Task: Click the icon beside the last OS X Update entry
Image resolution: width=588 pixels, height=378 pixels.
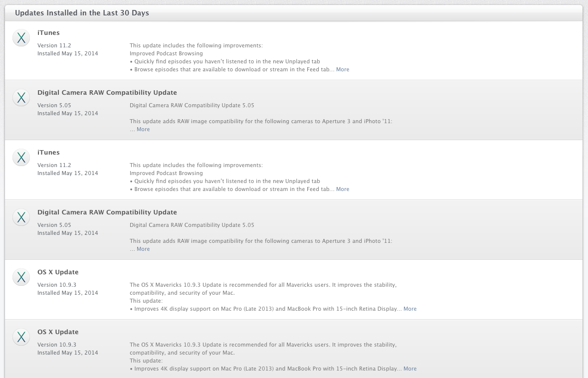Action: point(21,337)
